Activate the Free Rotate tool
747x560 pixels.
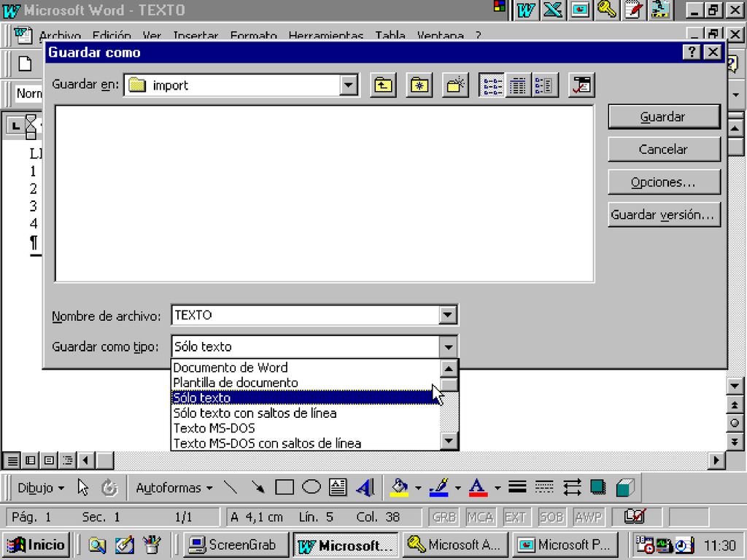[109, 488]
